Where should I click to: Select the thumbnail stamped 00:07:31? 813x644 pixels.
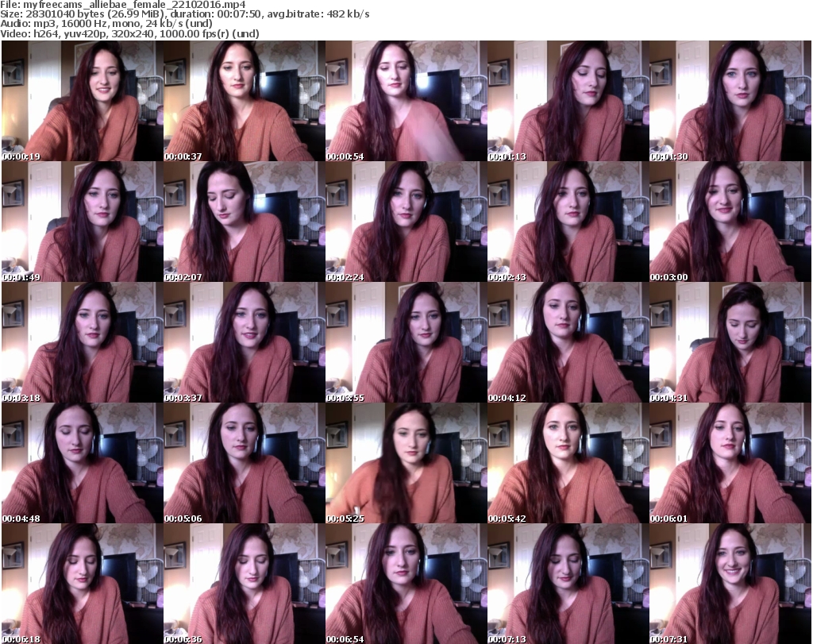click(730, 584)
